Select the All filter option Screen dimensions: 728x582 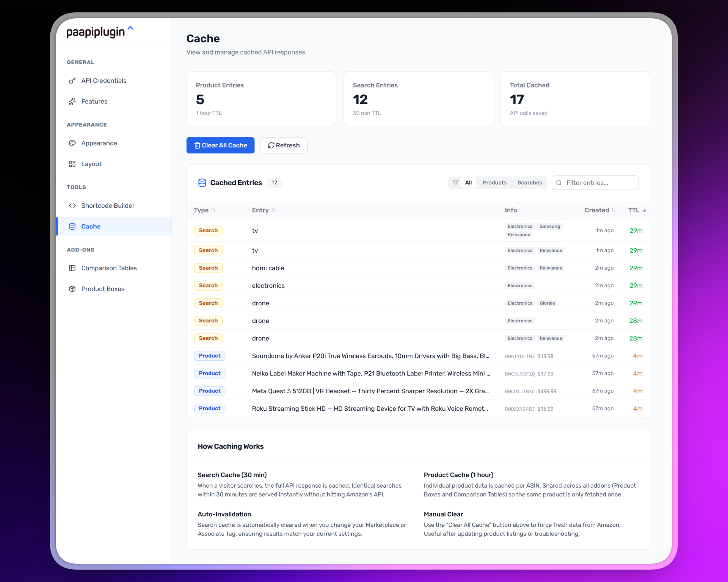point(468,183)
